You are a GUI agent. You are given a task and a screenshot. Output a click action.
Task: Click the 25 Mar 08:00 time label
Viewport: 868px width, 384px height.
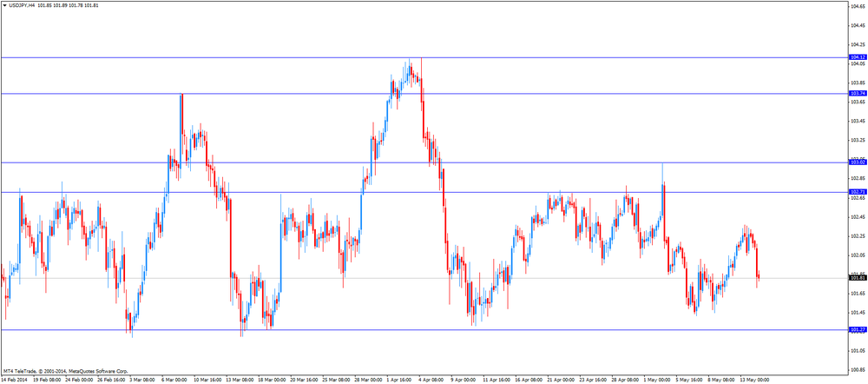pyautogui.click(x=336, y=381)
